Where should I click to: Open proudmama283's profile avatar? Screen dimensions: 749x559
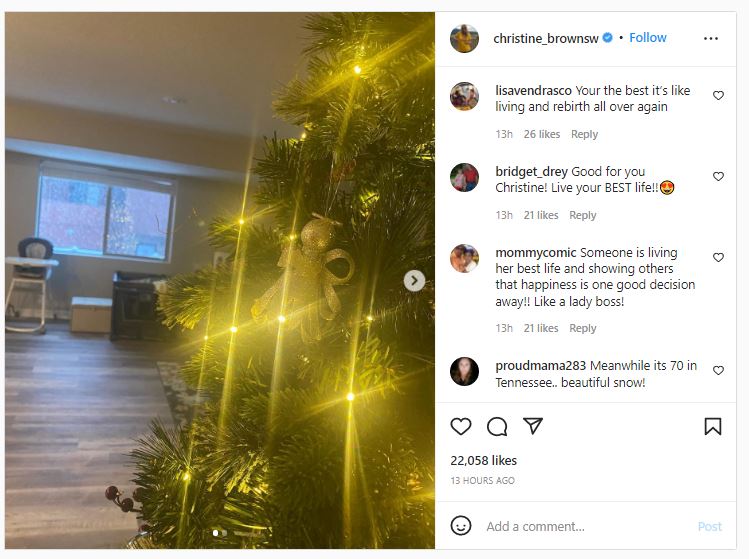464,371
